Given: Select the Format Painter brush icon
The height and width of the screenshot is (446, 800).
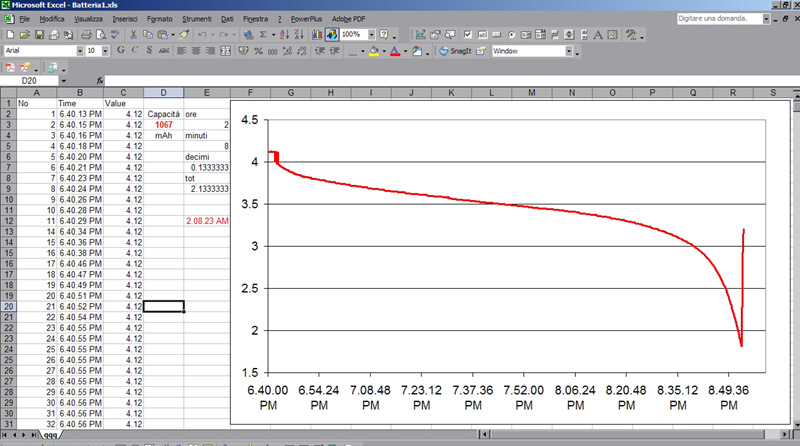Looking at the screenshot, I should pos(184,35).
